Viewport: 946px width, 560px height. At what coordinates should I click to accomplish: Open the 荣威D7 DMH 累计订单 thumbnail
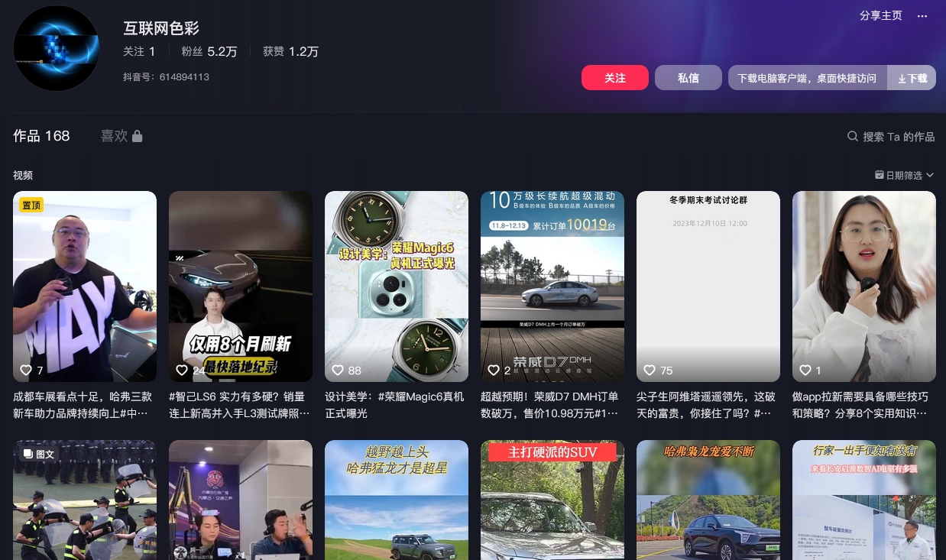coord(552,286)
